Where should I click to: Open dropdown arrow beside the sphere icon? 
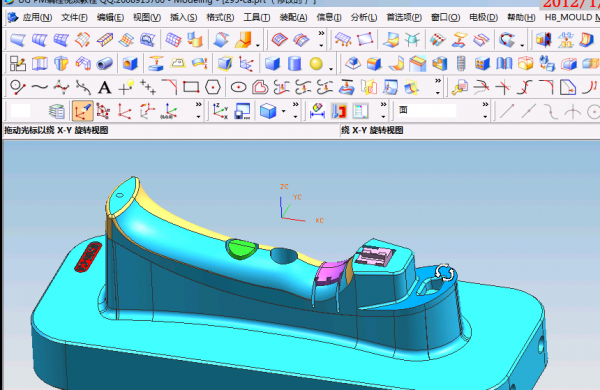(x=331, y=69)
